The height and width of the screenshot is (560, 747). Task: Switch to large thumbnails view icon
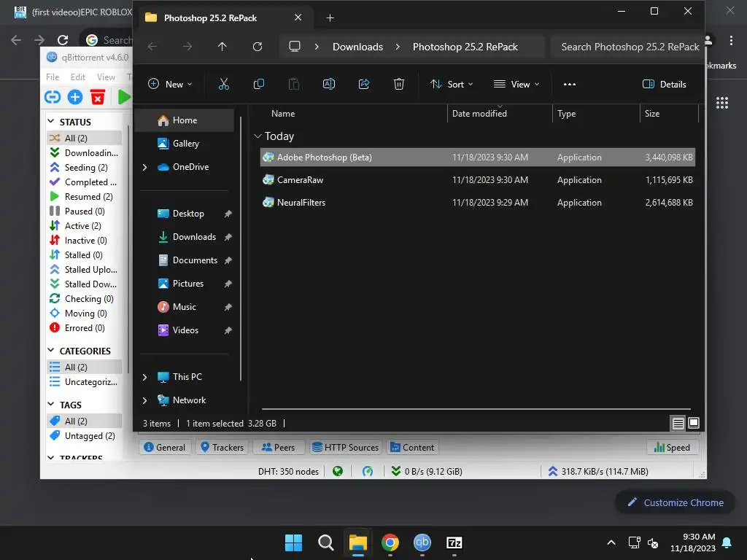(694, 423)
